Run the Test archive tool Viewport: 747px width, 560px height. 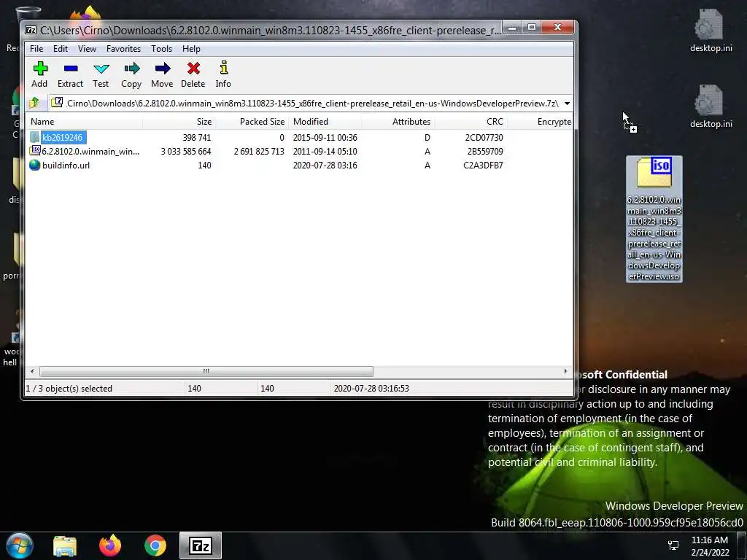[101, 75]
